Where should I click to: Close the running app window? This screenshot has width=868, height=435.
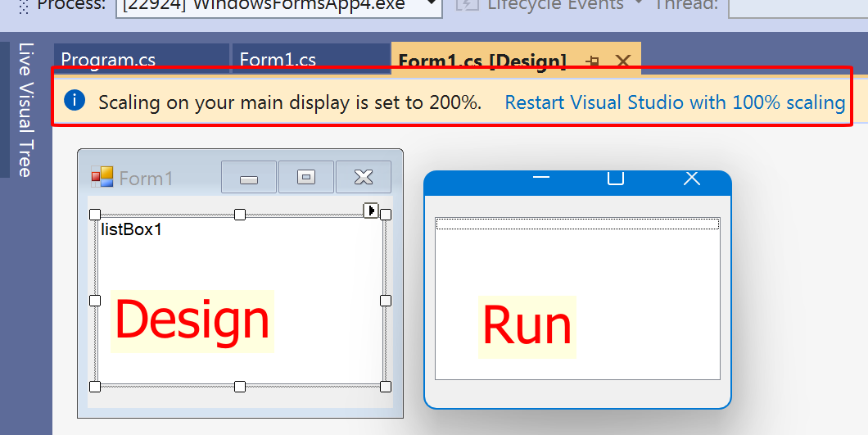click(692, 178)
